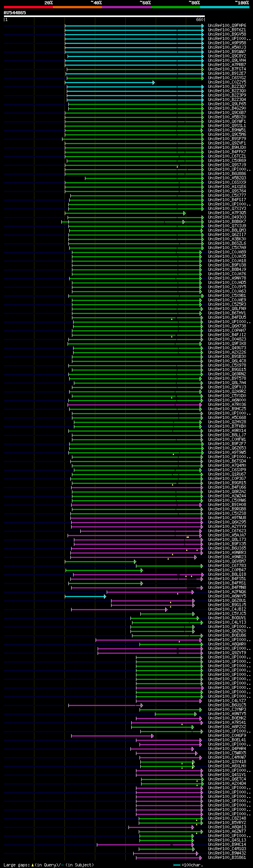253x868 pixels.
Task: Click UniRef100_B9FX35 label
Action: [227, 544]
